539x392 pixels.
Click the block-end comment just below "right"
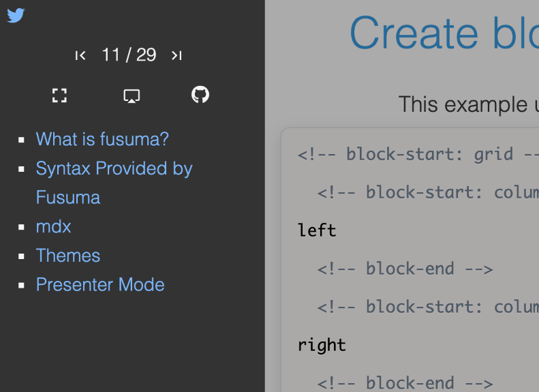[405, 382]
